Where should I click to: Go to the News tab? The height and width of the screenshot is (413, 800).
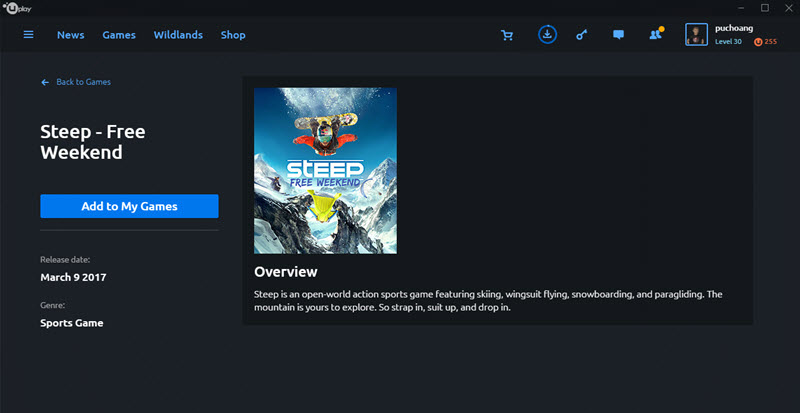pos(70,35)
